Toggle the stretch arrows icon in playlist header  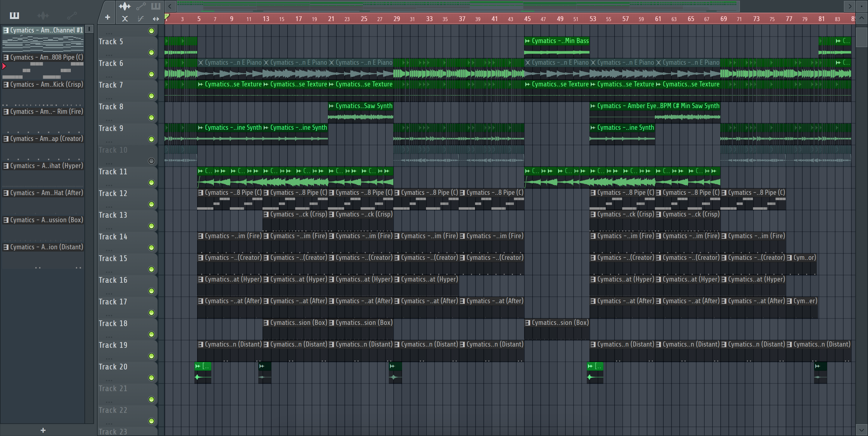(156, 19)
